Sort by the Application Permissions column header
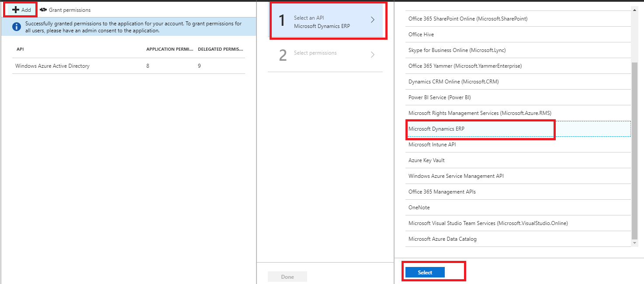The image size is (644, 284). click(x=170, y=49)
